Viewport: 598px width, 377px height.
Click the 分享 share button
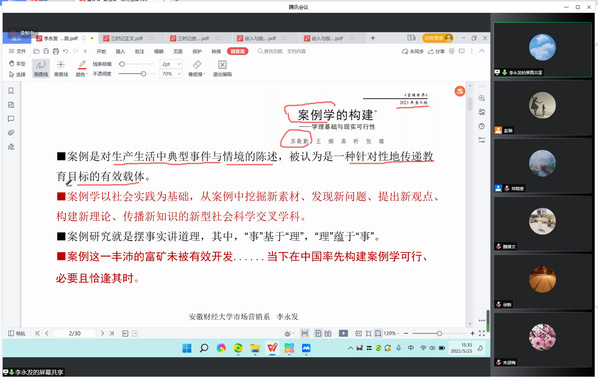pyautogui.click(x=436, y=51)
